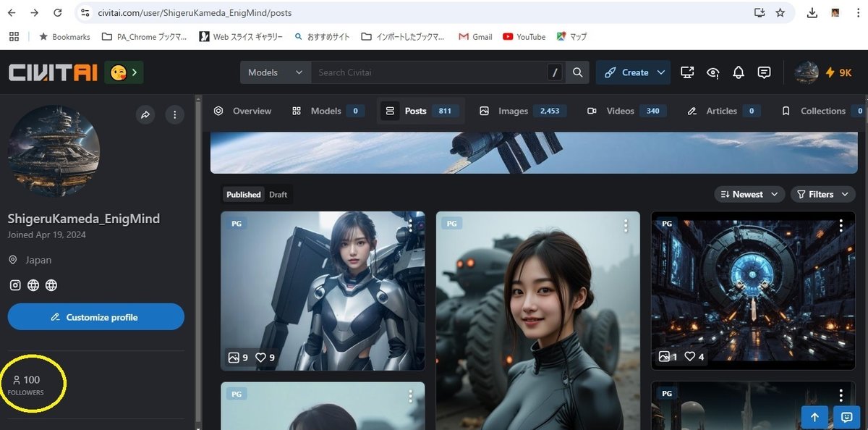This screenshot has width=868, height=430.
Task: Open the three-dot menu on the profile
Action: click(174, 114)
